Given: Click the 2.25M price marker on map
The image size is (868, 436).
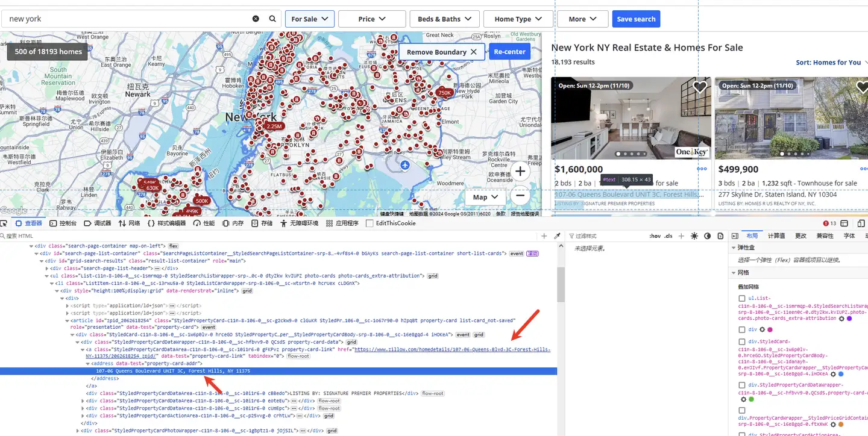Looking at the screenshot, I should (274, 126).
